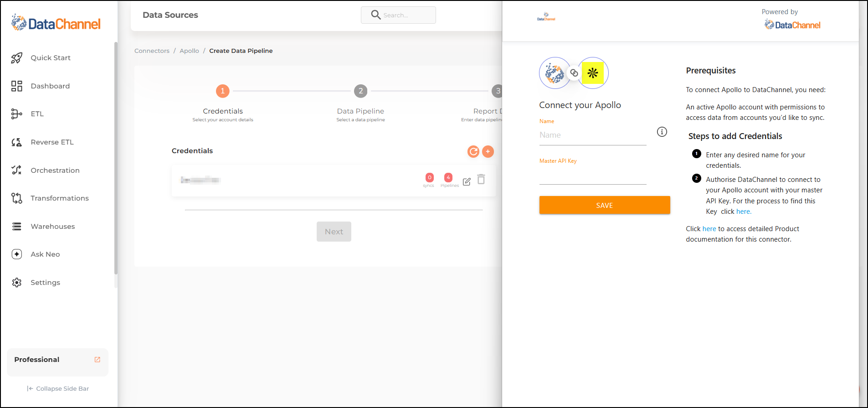Image resolution: width=868 pixels, height=408 pixels.
Task: Open the Settings gear icon
Action: tap(17, 283)
